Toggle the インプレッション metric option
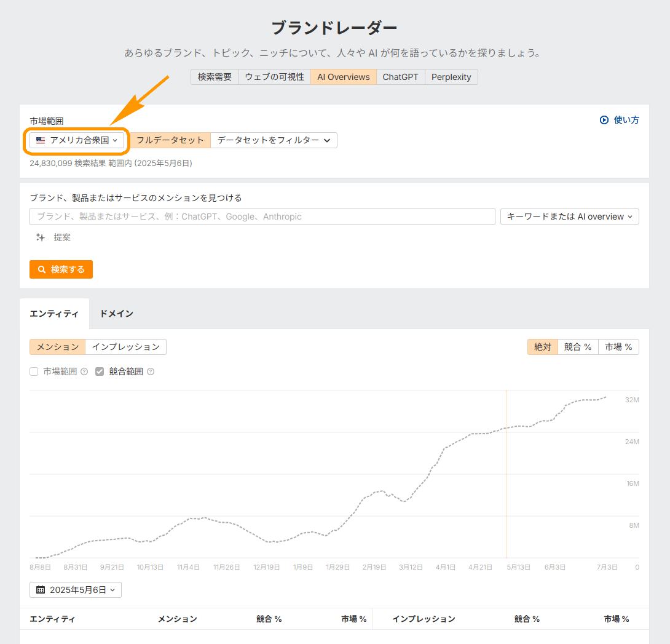 click(x=126, y=347)
